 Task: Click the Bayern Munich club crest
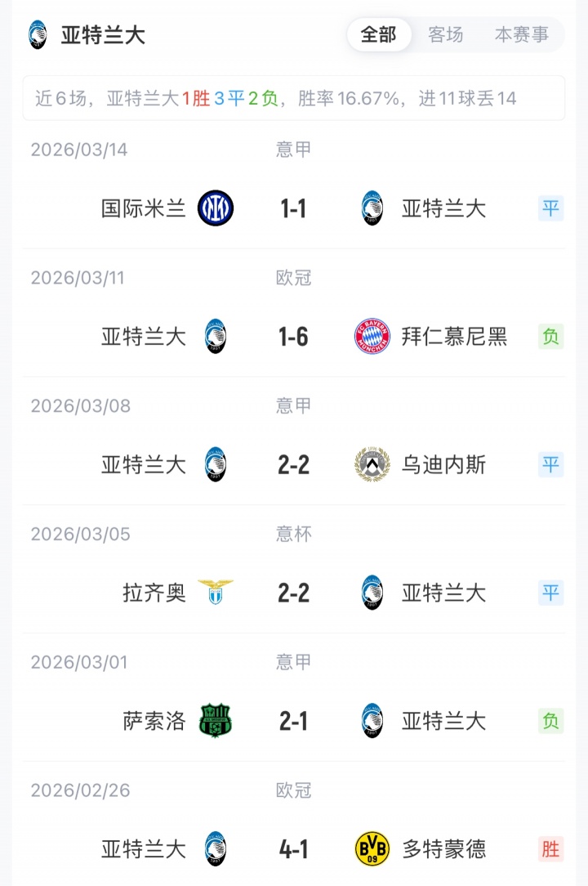372,337
